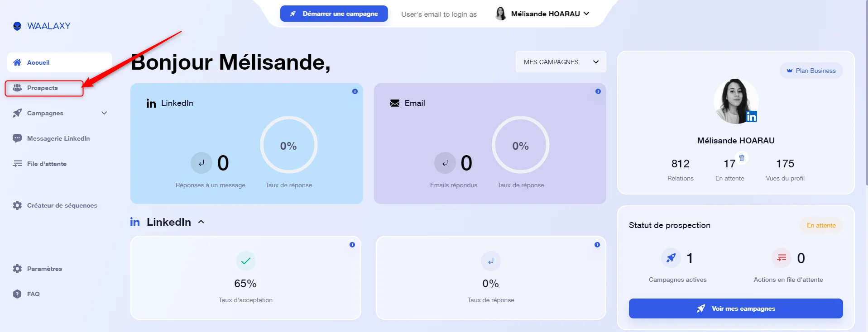Click the LinkedIn badge on the profile photo
This screenshot has height=332, width=868.
[751, 117]
